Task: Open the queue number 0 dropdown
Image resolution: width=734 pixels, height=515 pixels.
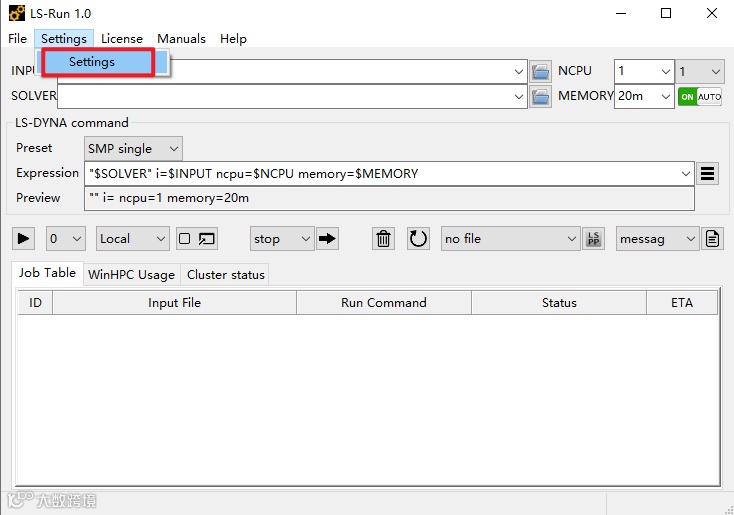Action: [x=66, y=239]
